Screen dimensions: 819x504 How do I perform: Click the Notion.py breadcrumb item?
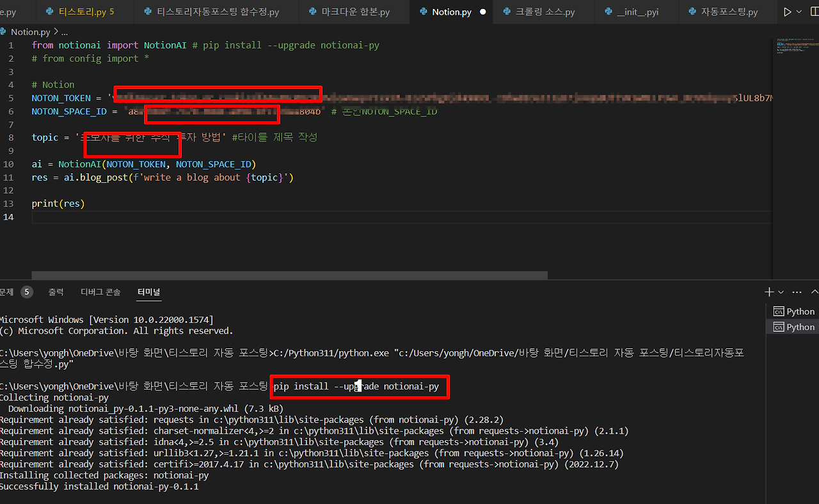pos(30,31)
